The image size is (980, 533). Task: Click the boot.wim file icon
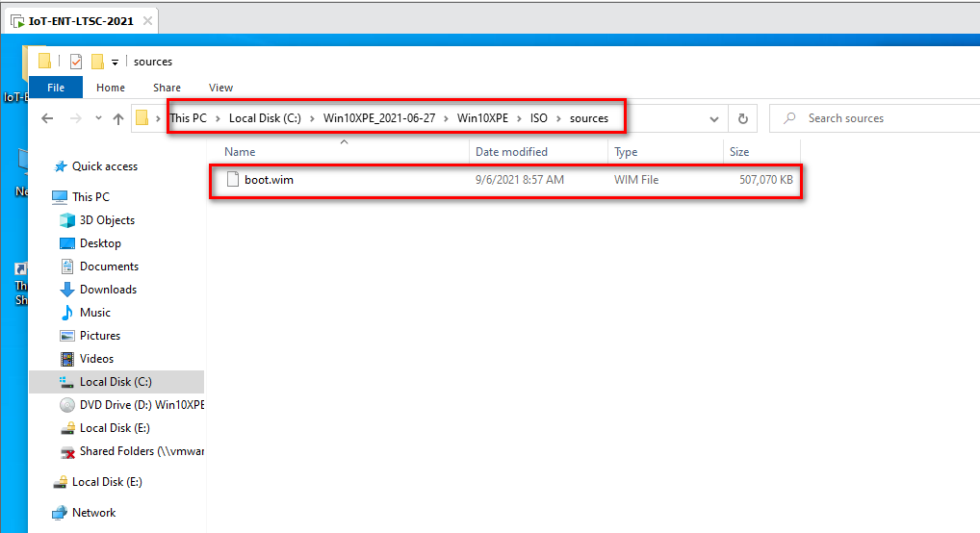(233, 179)
